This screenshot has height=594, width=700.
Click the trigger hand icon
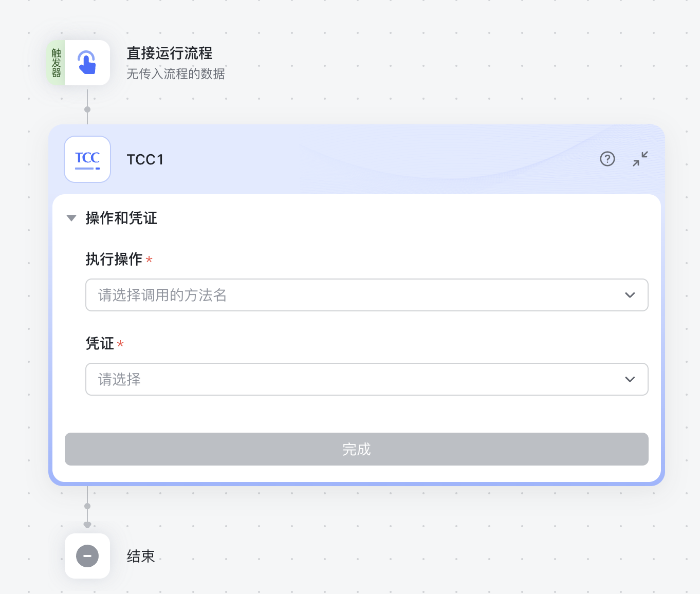pyautogui.click(x=87, y=62)
